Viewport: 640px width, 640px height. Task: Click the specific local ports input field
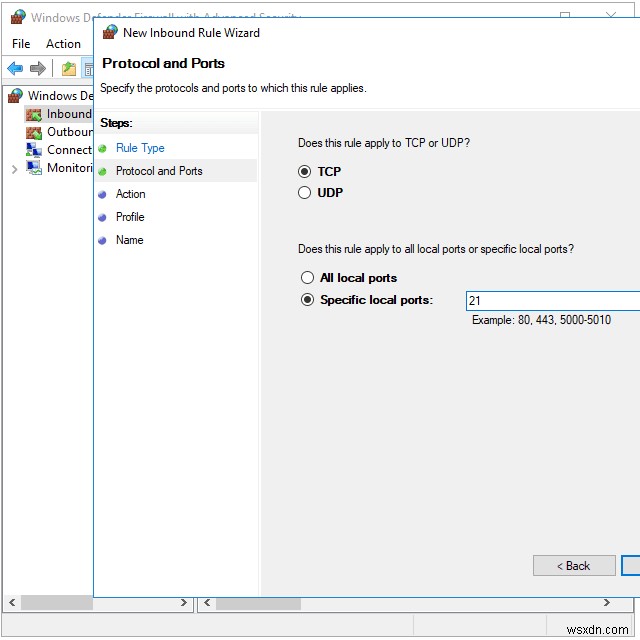553,301
